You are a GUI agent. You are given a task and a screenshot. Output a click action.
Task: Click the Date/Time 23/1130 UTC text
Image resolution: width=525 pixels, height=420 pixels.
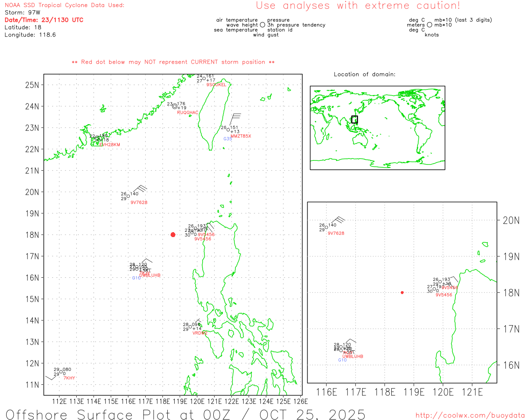coord(44,20)
